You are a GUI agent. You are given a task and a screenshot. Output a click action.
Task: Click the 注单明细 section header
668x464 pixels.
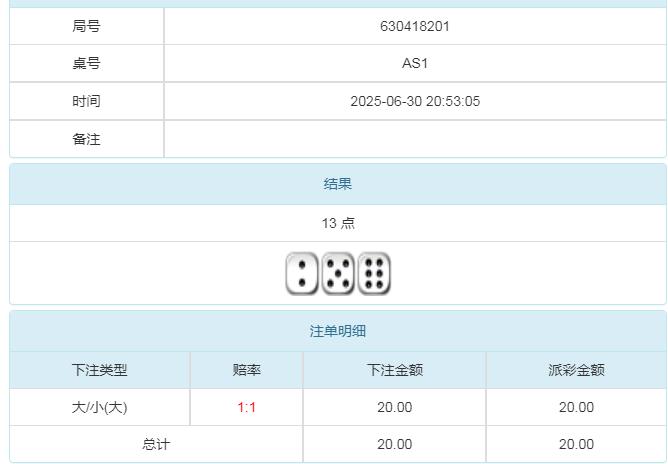(x=338, y=332)
